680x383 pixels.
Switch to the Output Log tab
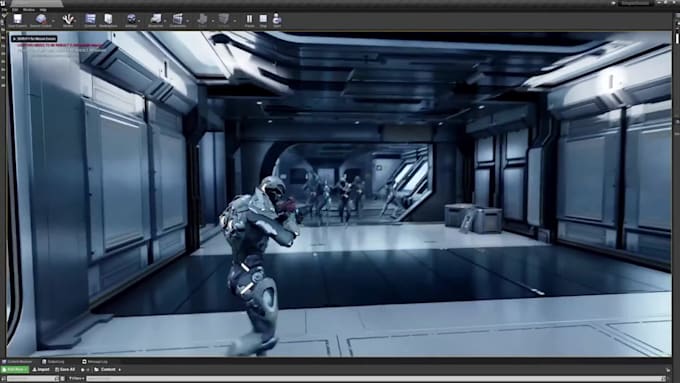(x=53, y=362)
